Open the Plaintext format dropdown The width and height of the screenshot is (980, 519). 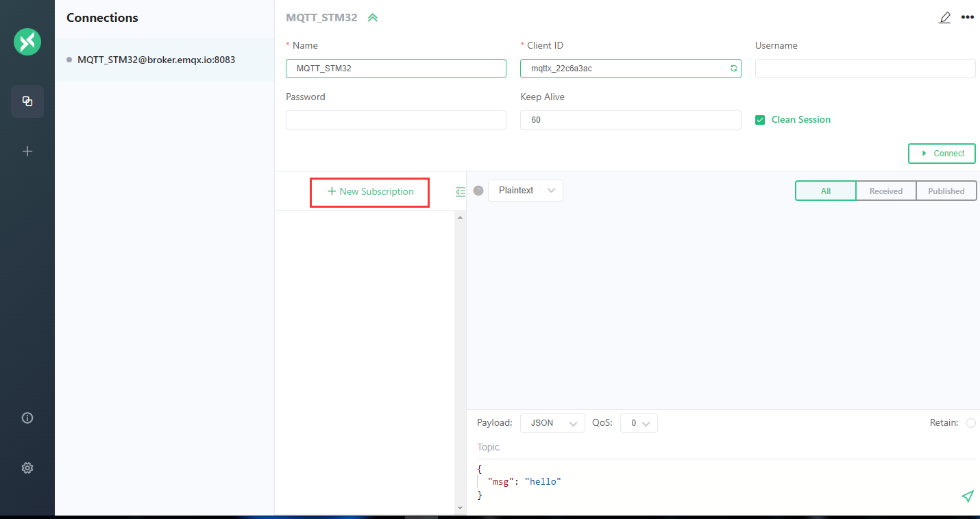(526, 191)
